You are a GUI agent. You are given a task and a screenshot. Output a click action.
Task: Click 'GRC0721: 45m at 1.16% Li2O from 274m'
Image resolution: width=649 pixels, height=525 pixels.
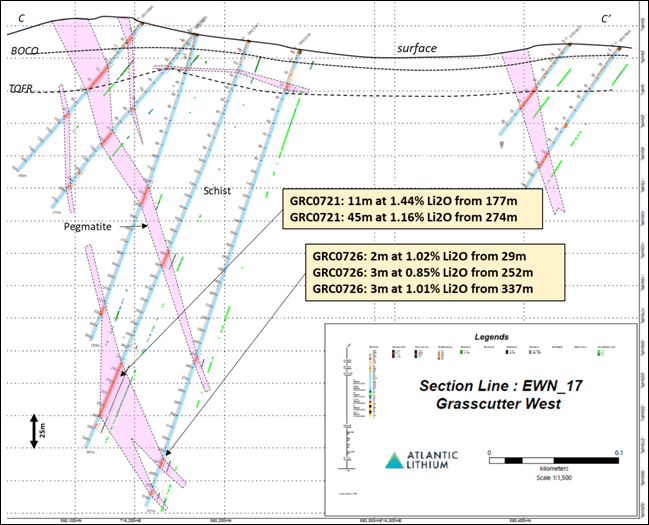(403, 217)
